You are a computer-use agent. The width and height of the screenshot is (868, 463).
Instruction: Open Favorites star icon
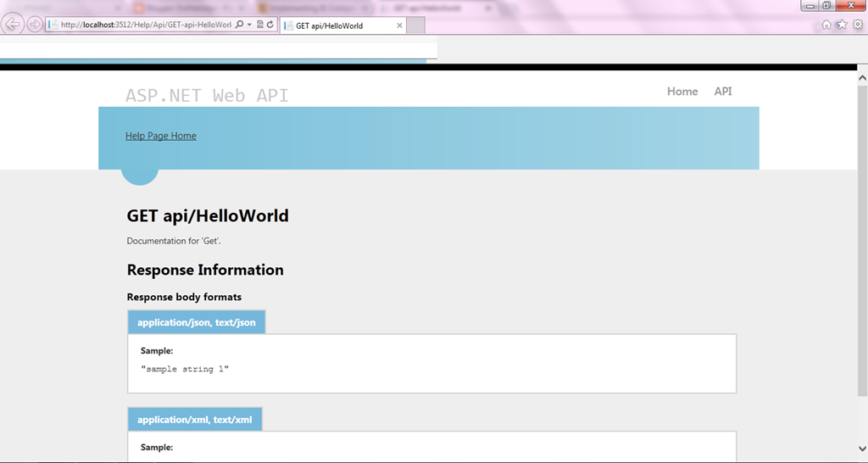click(x=842, y=25)
